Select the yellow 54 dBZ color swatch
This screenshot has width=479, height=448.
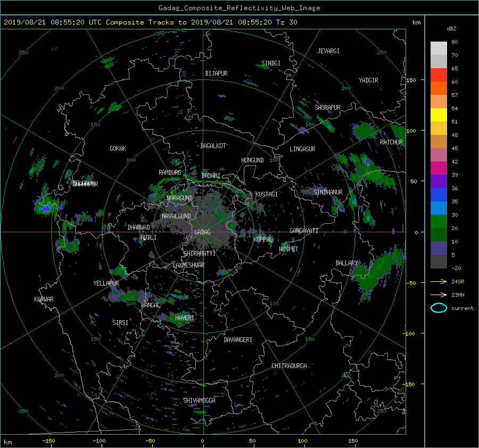pos(439,115)
